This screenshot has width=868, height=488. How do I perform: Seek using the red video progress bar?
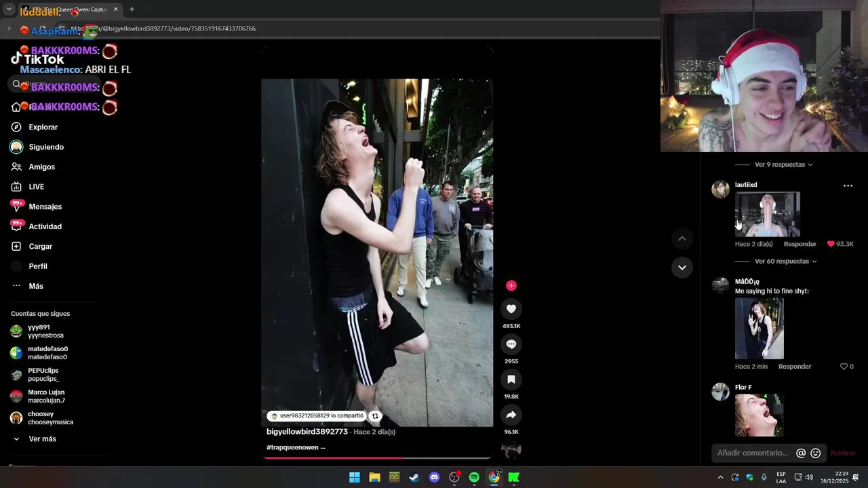[x=377, y=457]
